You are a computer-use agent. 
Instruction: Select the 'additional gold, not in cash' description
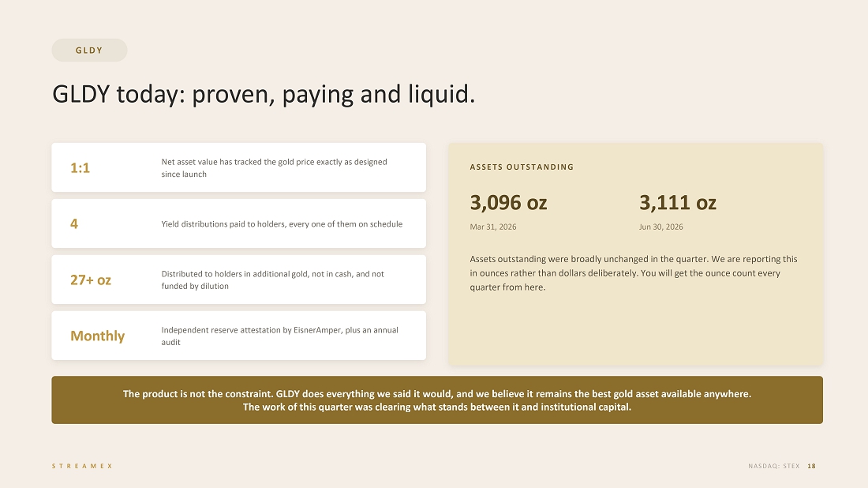(x=272, y=280)
